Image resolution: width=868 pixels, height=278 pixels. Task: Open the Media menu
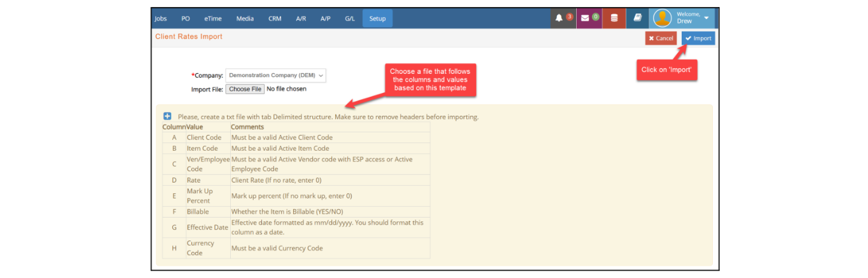click(x=245, y=18)
